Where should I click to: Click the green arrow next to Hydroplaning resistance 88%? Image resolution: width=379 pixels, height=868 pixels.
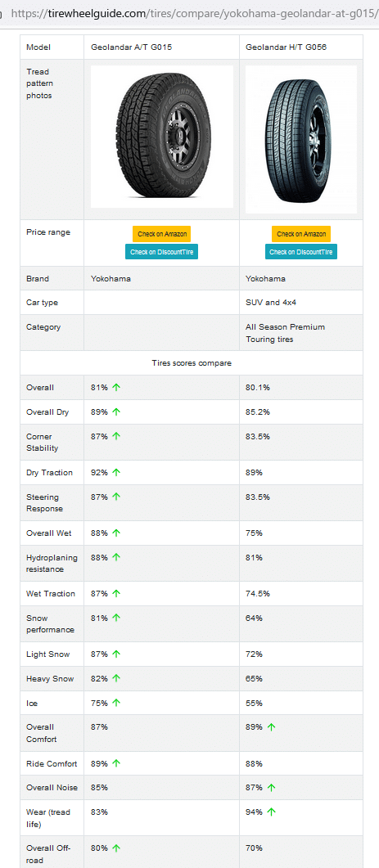(116, 557)
